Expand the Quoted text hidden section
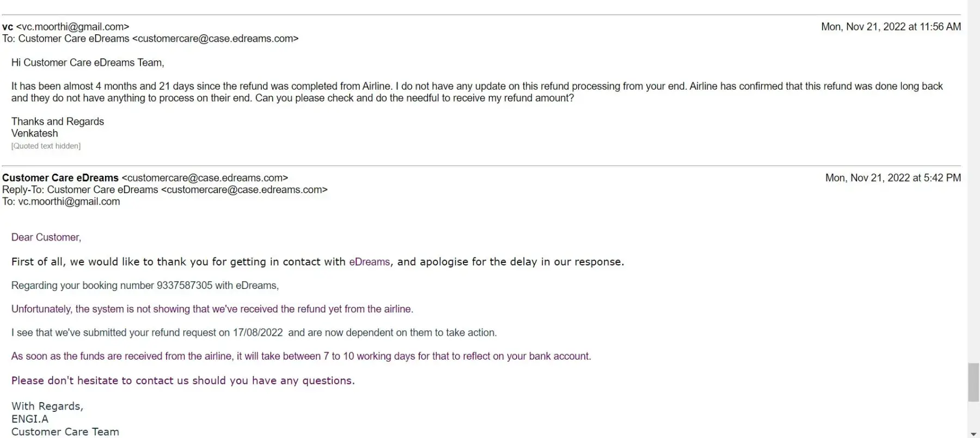980x438 pixels. 46,146
